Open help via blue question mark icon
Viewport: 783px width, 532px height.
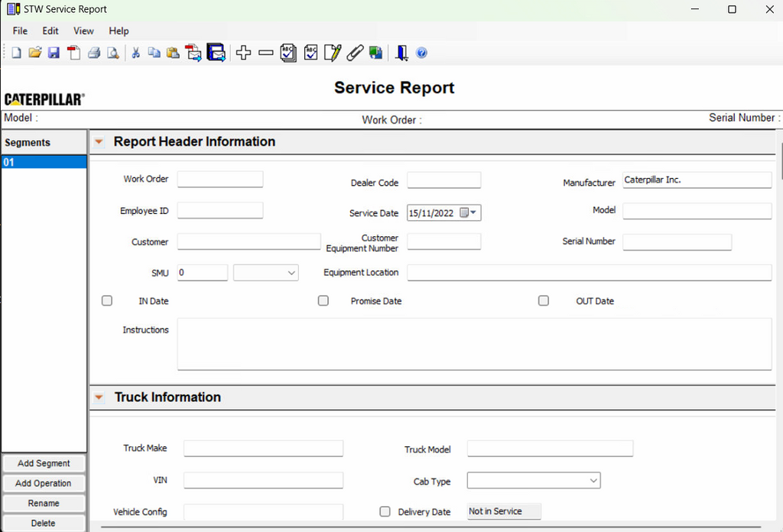coord(421,53)
